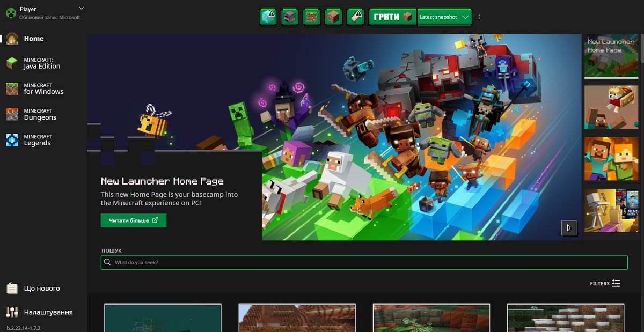Select the Steve and dog carousel thumbnail
Viewport: 644px width, 332px height.
point(611,107)
